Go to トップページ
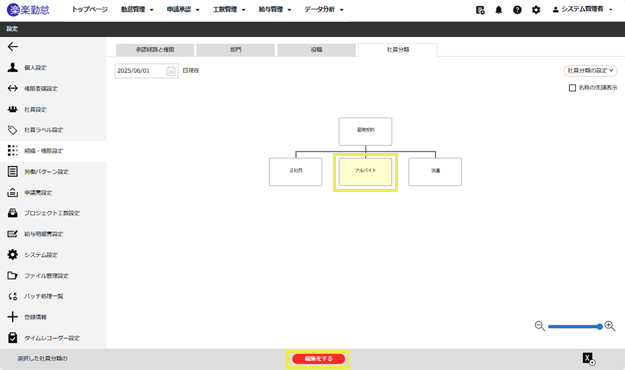 (90, 10)
